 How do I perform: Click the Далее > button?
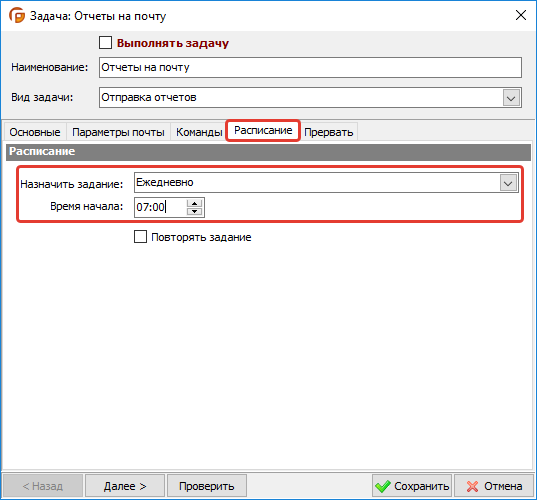pos(125,486)
